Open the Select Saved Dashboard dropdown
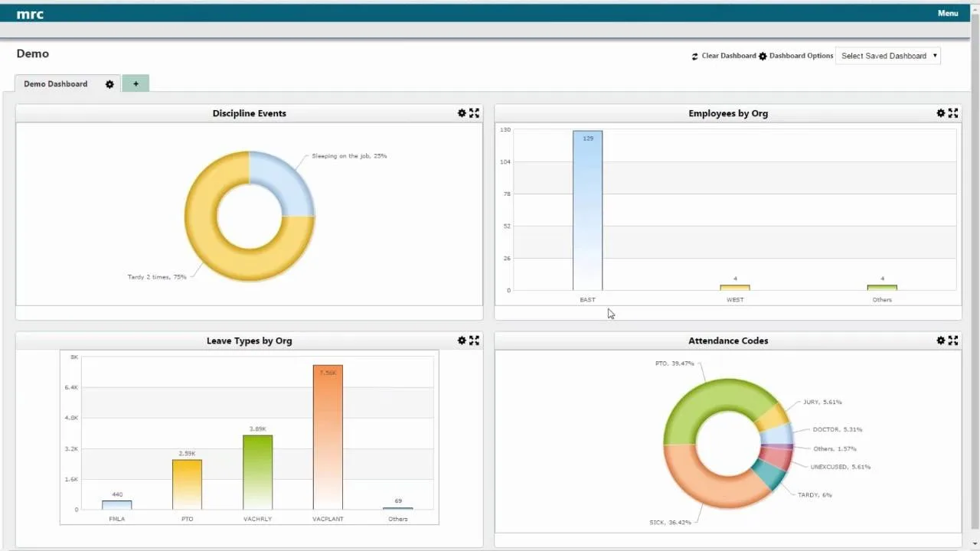 (x=888, y=56)
